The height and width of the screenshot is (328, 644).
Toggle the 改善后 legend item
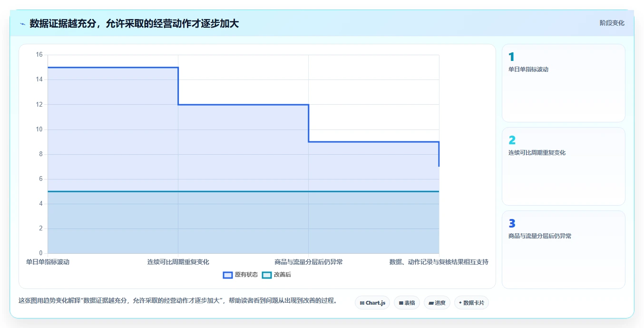276,275
